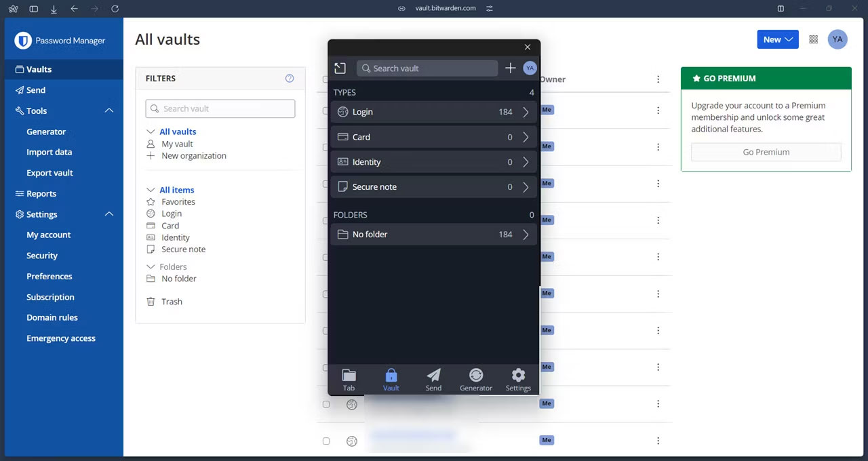Click the Filters help question icon

[x=290, y=79]
